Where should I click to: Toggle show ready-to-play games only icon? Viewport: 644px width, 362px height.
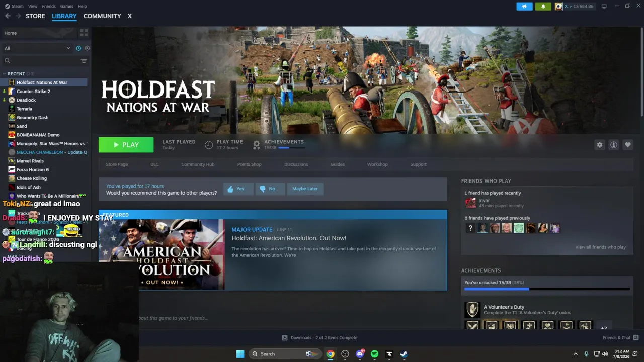[x=87, y=48]
